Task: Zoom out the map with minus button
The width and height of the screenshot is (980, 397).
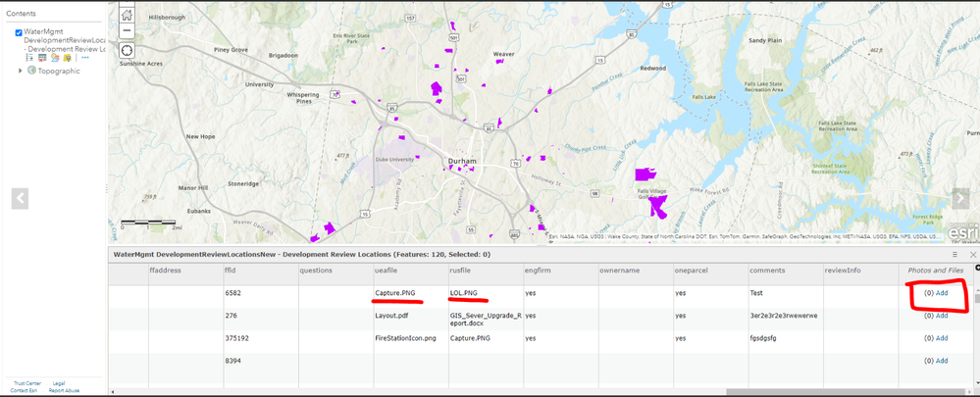Action: (x=127, y=30)
